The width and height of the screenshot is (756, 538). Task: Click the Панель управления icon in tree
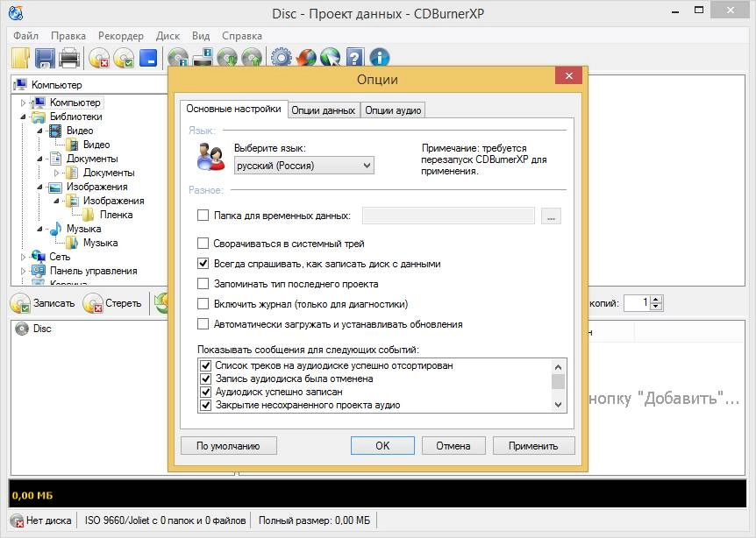(38, 271)
